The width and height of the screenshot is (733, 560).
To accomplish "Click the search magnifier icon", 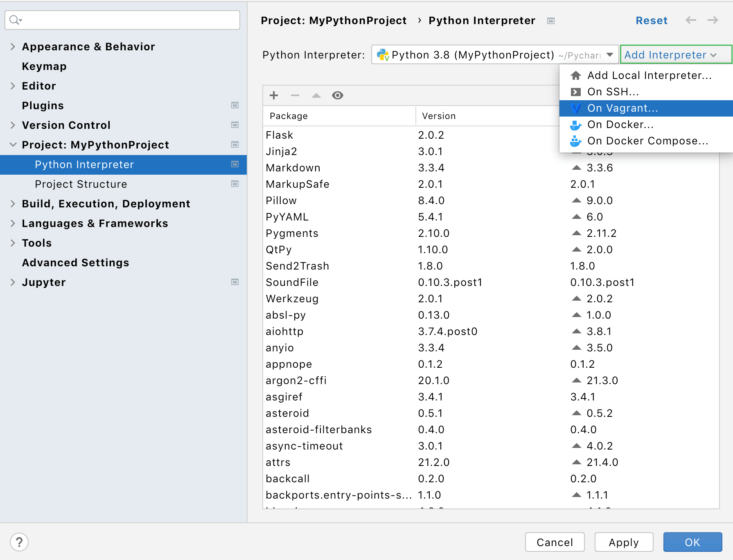I will click(16, 20).
